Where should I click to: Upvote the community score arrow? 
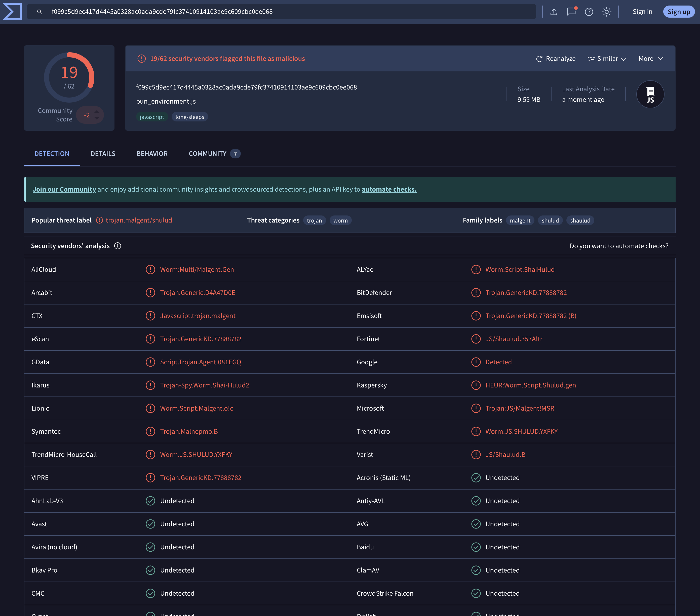coord(97,112)
